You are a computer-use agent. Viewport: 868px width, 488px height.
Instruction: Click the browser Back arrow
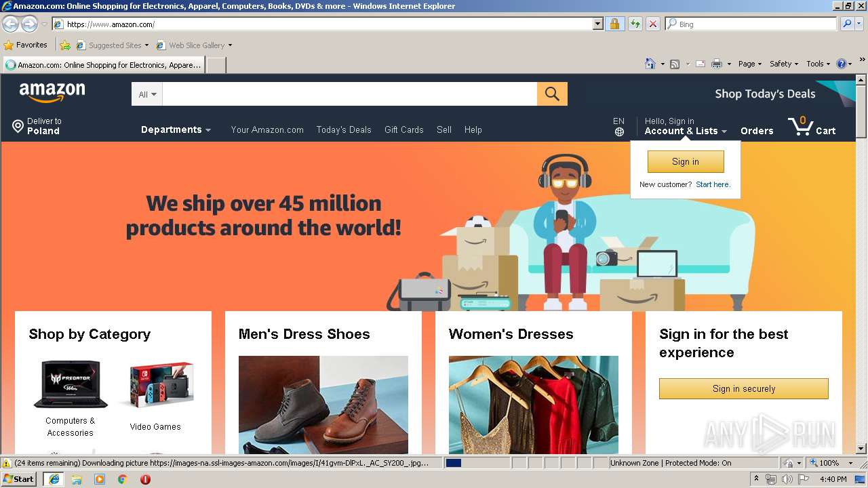pyautogui.click(x=10, y=24)
